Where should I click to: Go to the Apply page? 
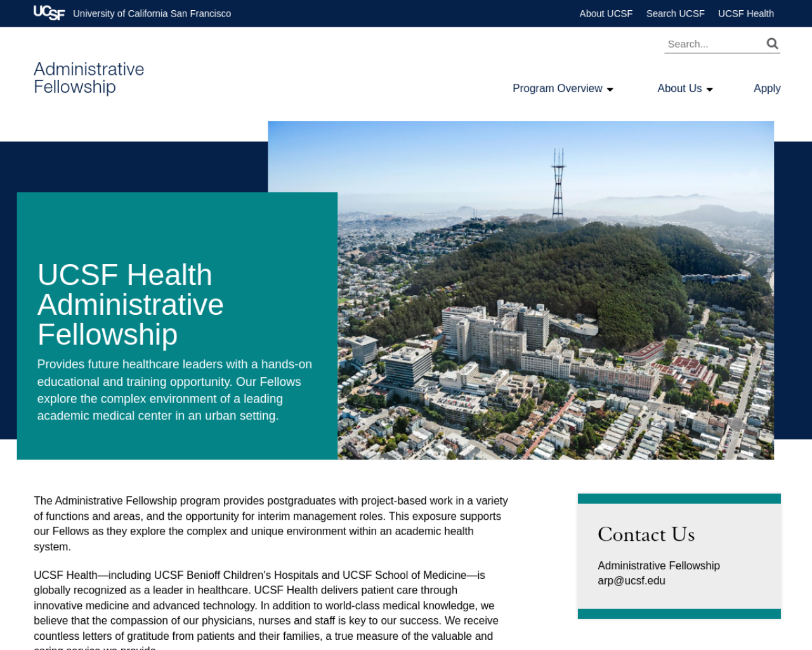click(x=767, y=88)
